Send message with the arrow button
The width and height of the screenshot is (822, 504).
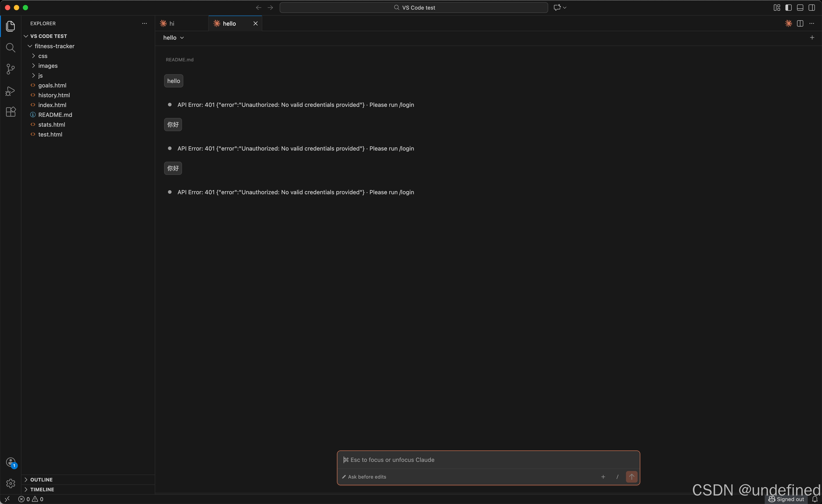coord(631,477)
